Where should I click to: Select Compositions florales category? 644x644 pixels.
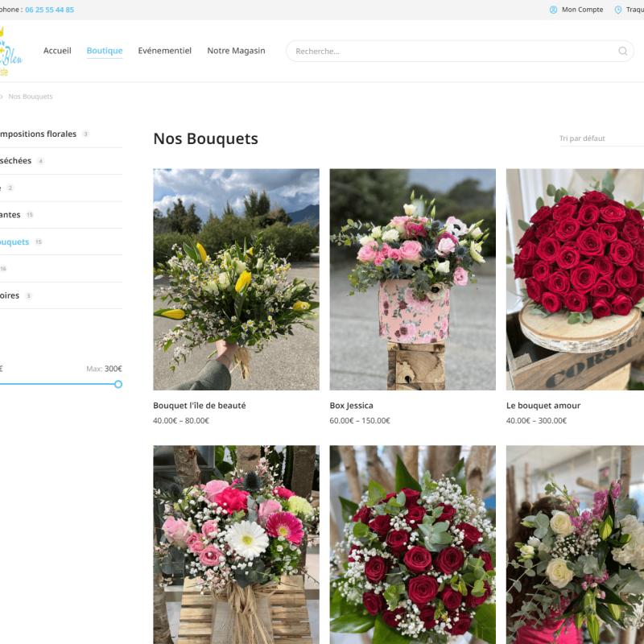click(38, 134)
